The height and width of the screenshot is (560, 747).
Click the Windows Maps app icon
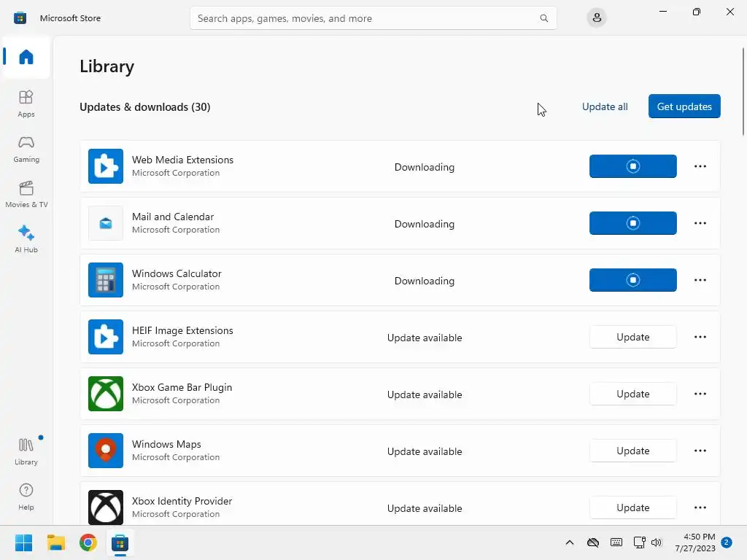[x=106, y=451]
